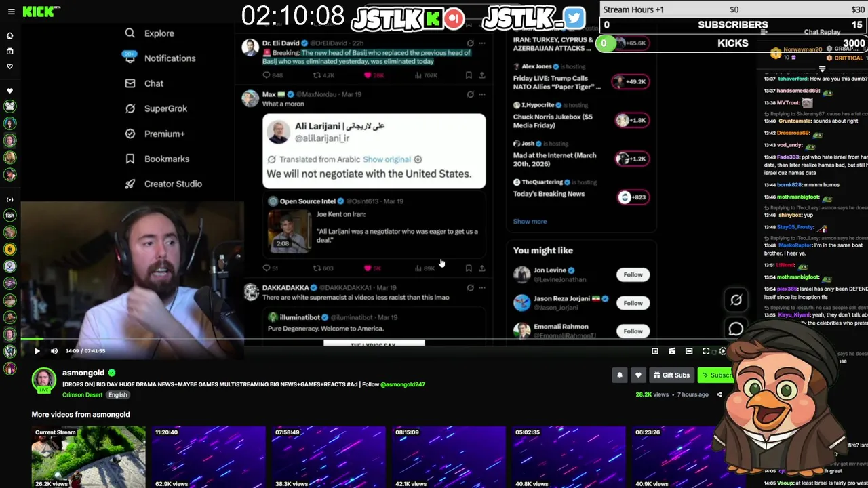
Task: Open the Following heart outline icon in sidebar
Action: pos(9,66)
